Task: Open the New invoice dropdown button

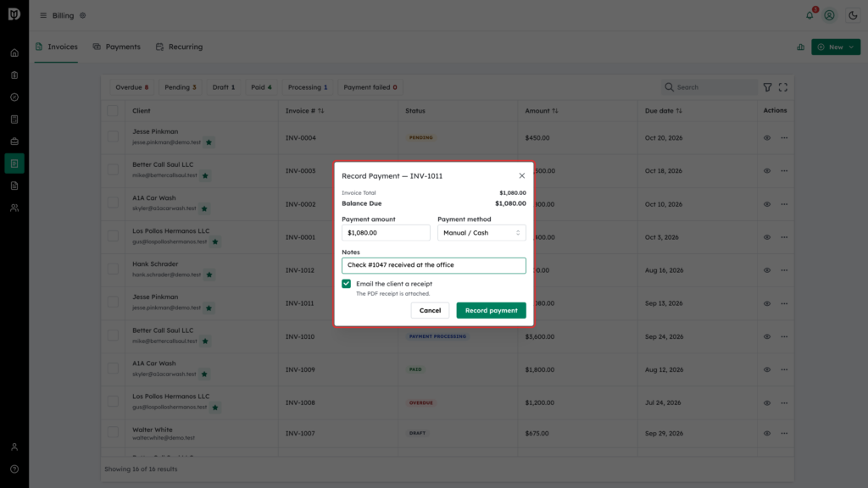Action: pyautogui.click(x=835, y=47)
